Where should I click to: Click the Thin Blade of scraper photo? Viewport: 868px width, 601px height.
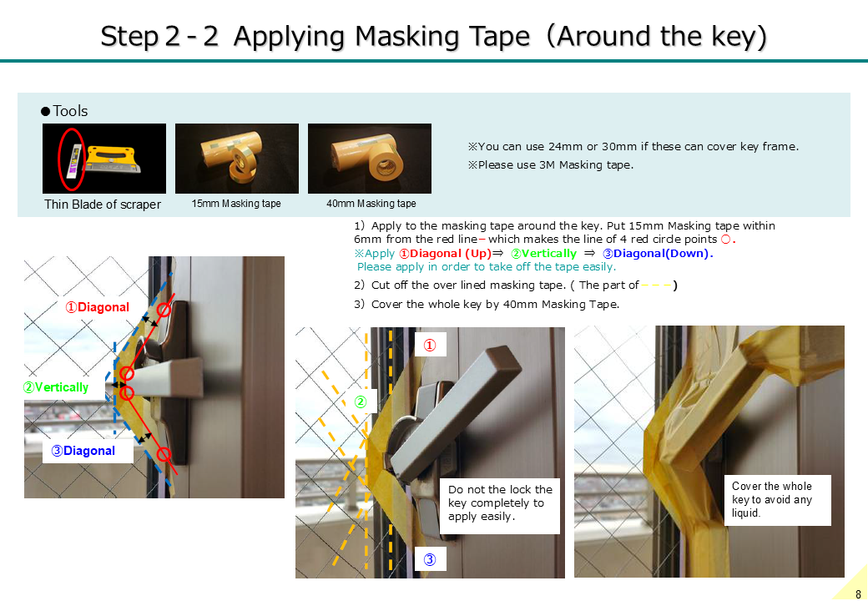[x=104, y=159]
